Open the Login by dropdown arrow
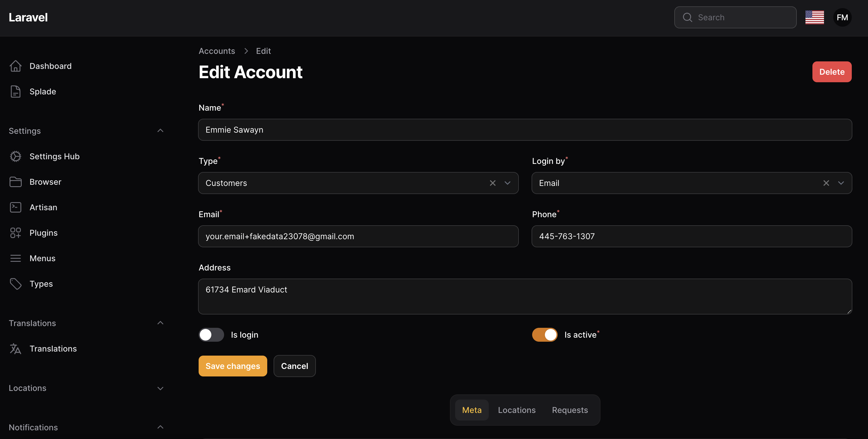This screenshot has width=868, height=439. coord(841,183)
